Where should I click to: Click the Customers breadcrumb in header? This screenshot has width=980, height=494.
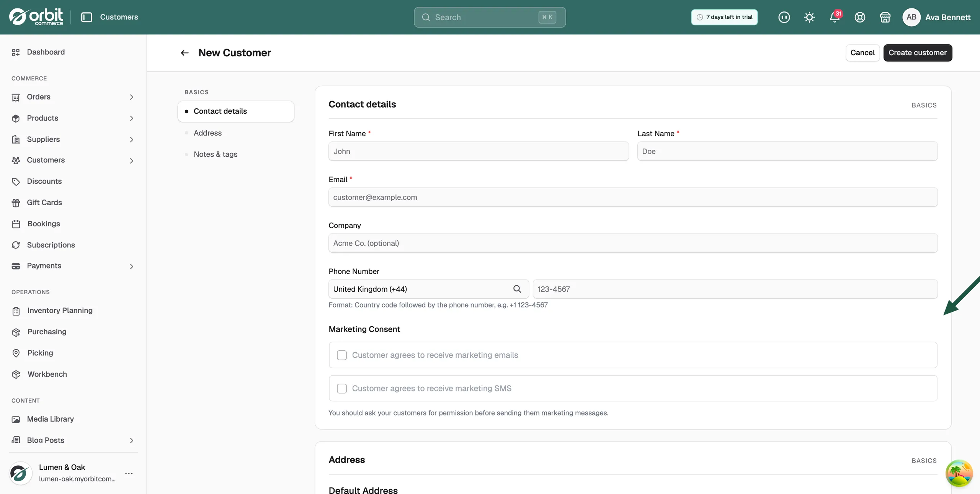[119, 17]
